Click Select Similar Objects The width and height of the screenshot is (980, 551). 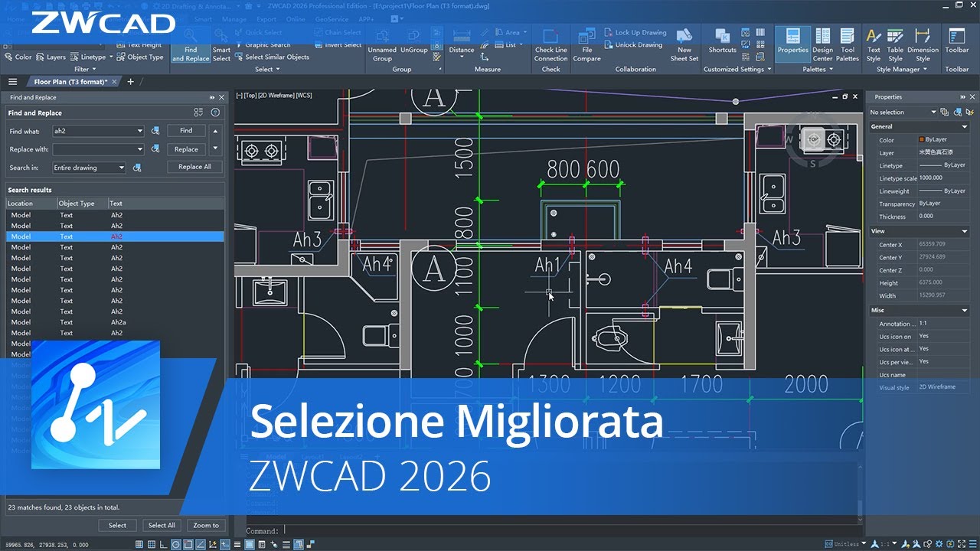pyautogui.click(x=272, y=57)
